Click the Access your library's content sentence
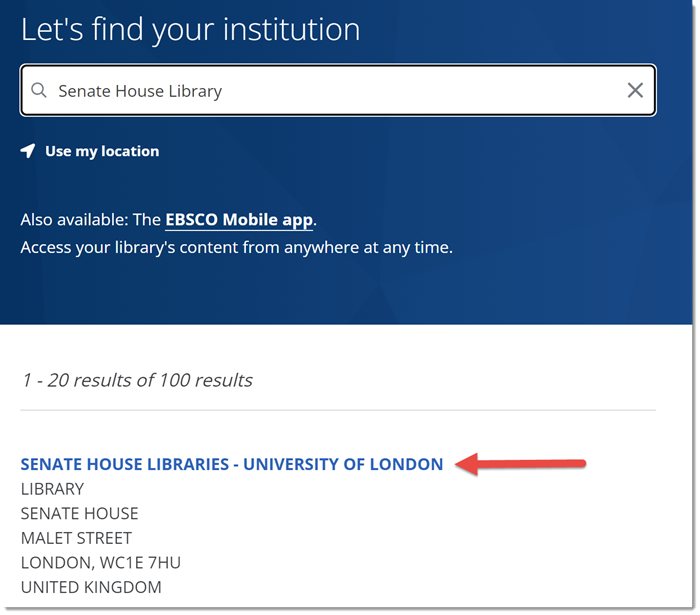The width and height of the screenshot is (700, 615). tap(236, 246)
